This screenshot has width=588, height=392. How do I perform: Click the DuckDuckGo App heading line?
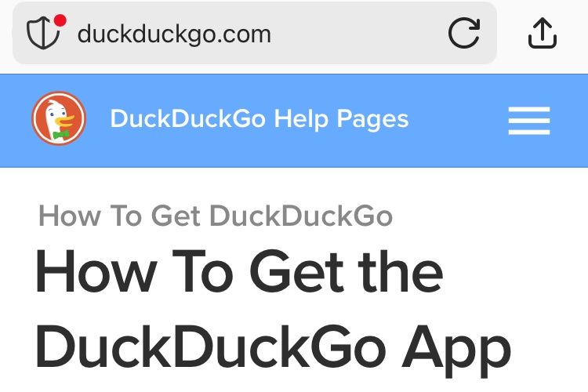click(x=273, y=348)
